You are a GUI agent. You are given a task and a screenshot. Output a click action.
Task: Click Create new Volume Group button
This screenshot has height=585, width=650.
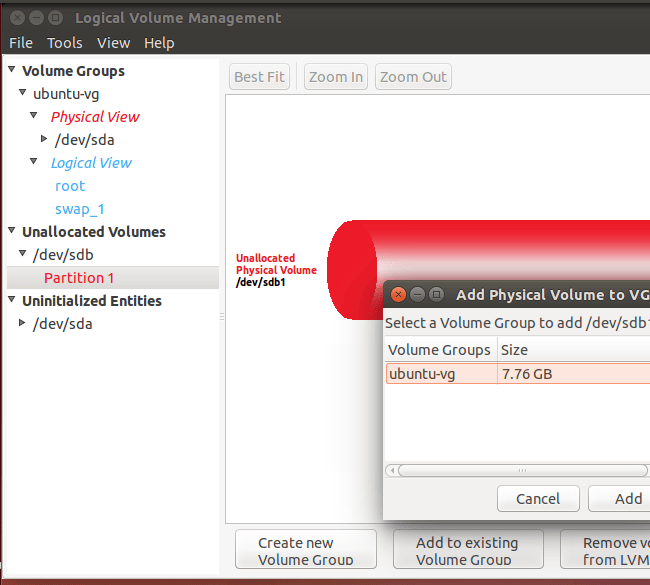tap(306, 551)
